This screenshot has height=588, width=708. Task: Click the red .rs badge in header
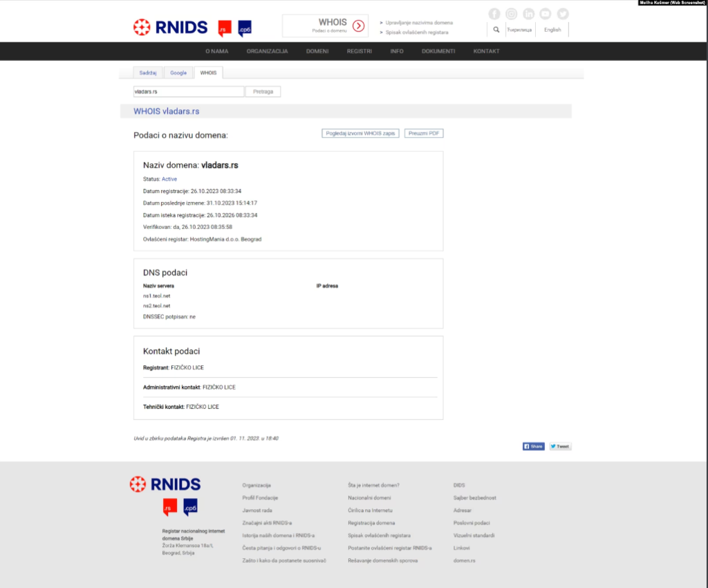[x=224, y=28]
